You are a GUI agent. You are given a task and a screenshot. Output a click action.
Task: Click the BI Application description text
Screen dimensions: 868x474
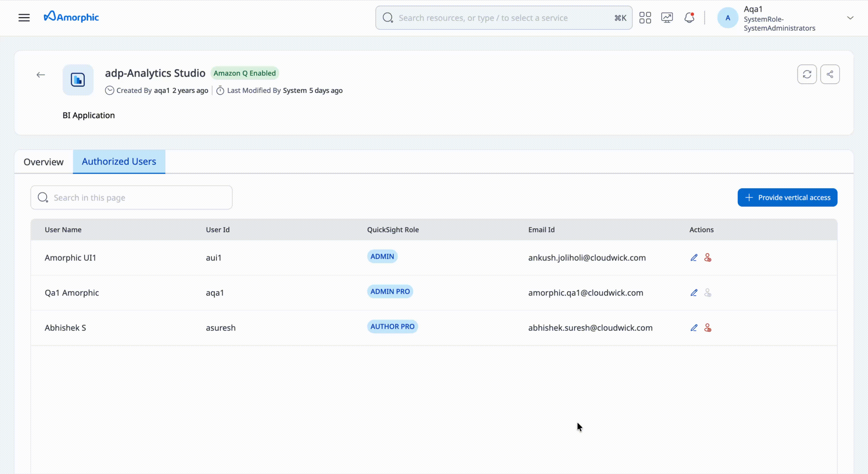(89, 116)
